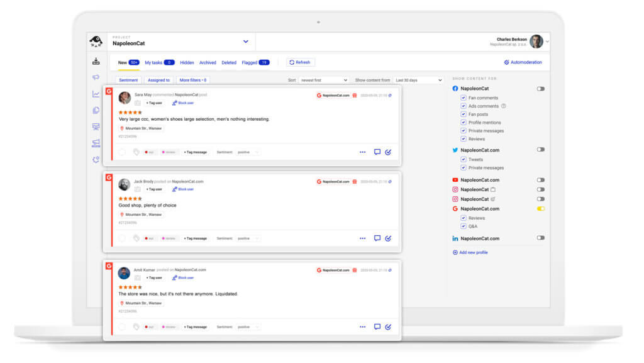Open the presentation screen sidebar icon
Image resolution: width=644 pixels, height=363 pixels.
click(x=96, y=126)
